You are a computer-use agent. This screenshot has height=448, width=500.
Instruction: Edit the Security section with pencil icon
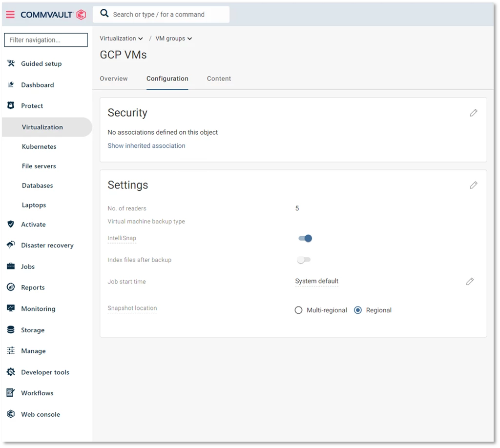pos(474,113)
